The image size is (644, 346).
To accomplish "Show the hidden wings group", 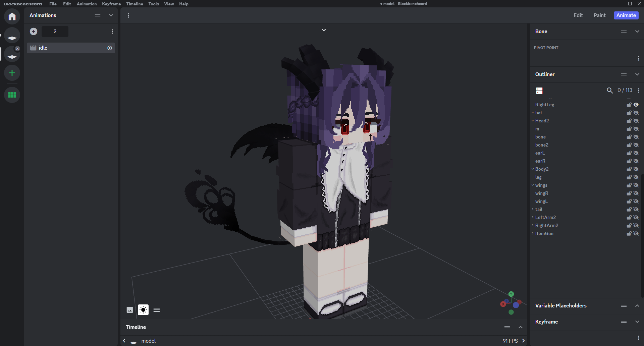I will [x=636, y=185].
